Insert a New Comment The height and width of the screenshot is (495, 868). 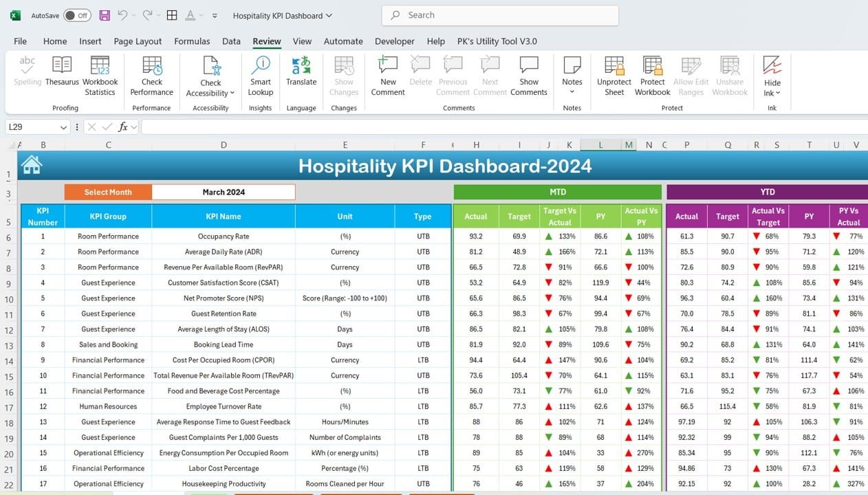pyautogui.click(x=387, y=74)
